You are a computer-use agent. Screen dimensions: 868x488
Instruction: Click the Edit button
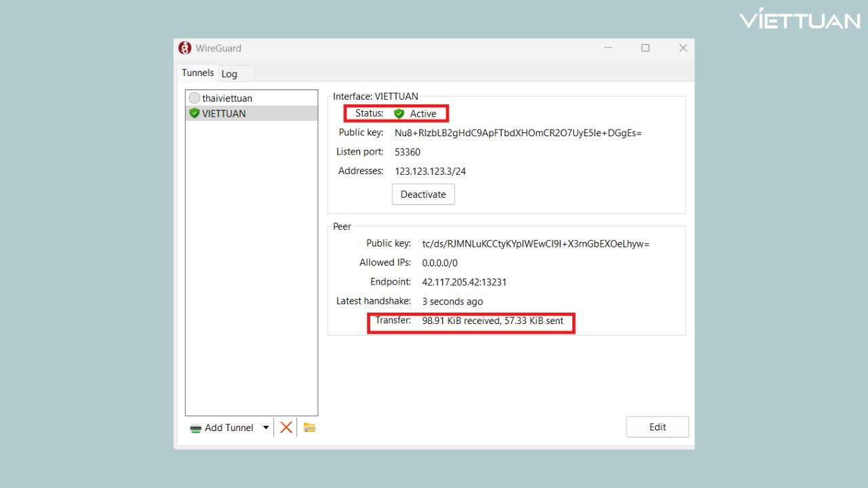point(657,427)
